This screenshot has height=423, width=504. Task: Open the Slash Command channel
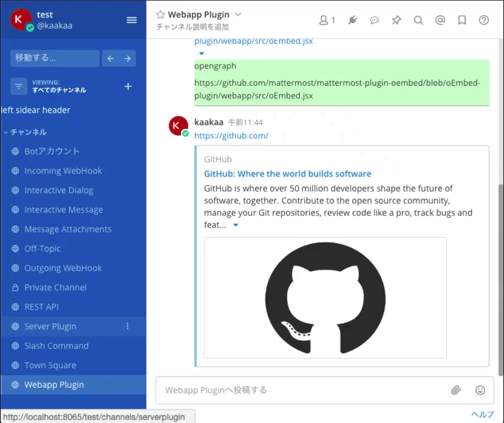coord(73,346)
